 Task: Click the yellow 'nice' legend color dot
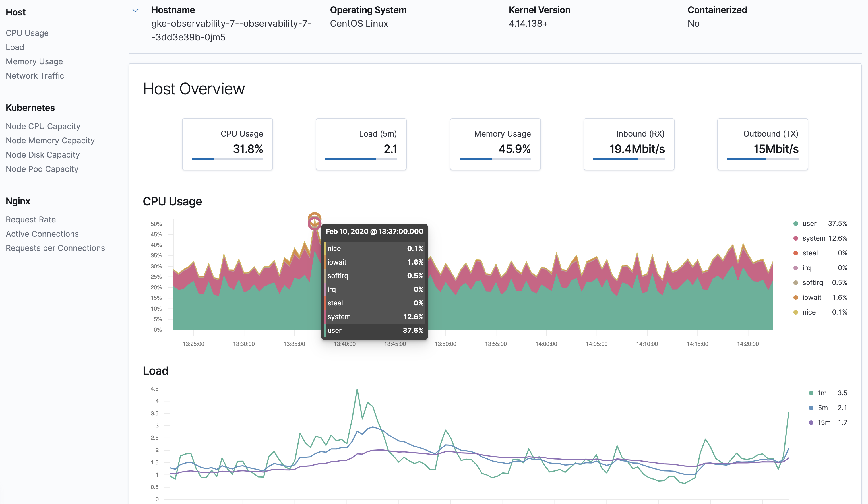click(795, 312)
